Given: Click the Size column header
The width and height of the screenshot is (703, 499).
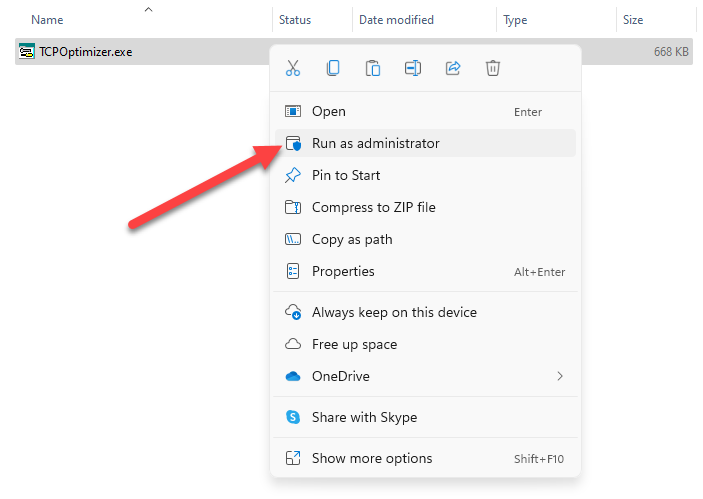Looking at the screenshot, I should (633, 20).
